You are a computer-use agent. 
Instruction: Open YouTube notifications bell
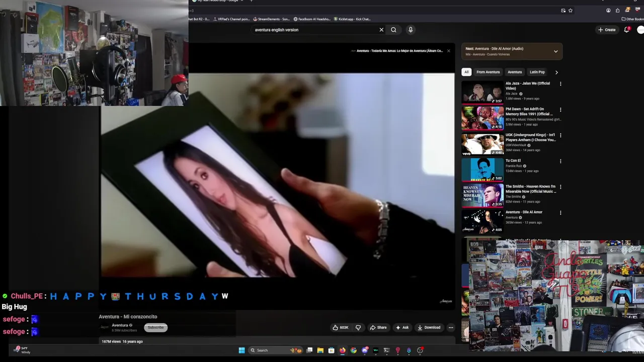tap(627, 30)
